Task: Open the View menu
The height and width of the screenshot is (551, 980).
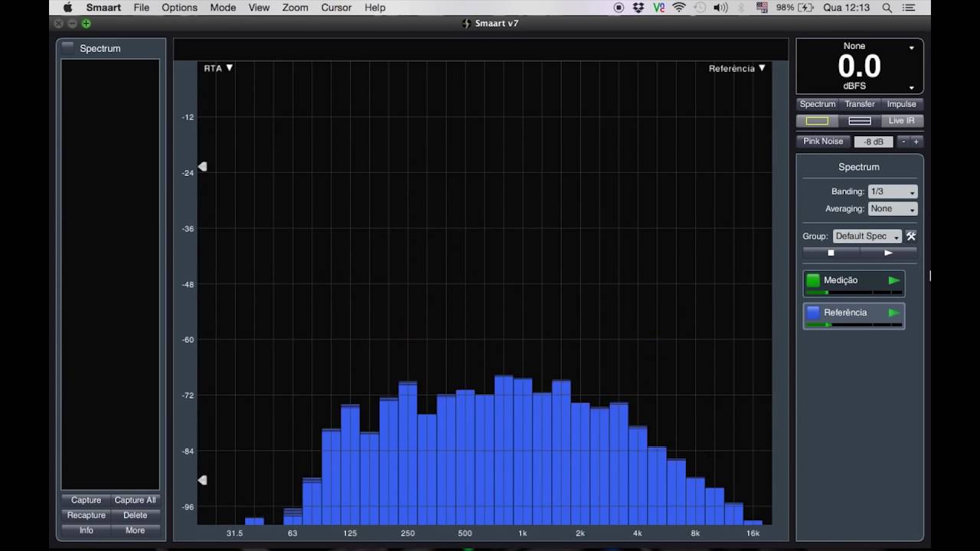Action: coord(259,8)
